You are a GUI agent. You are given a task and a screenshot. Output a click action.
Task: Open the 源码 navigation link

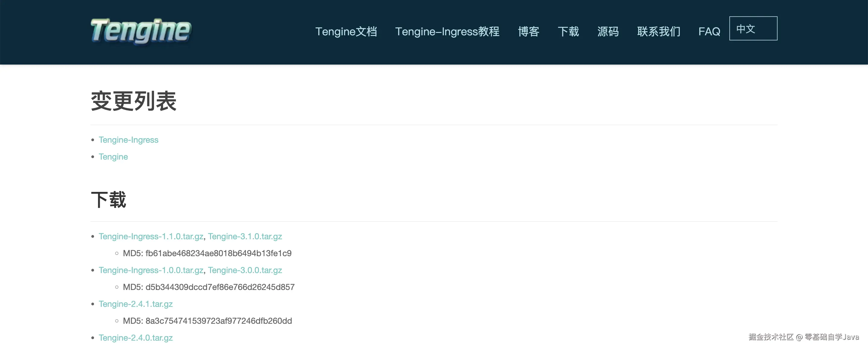(608, 31)
